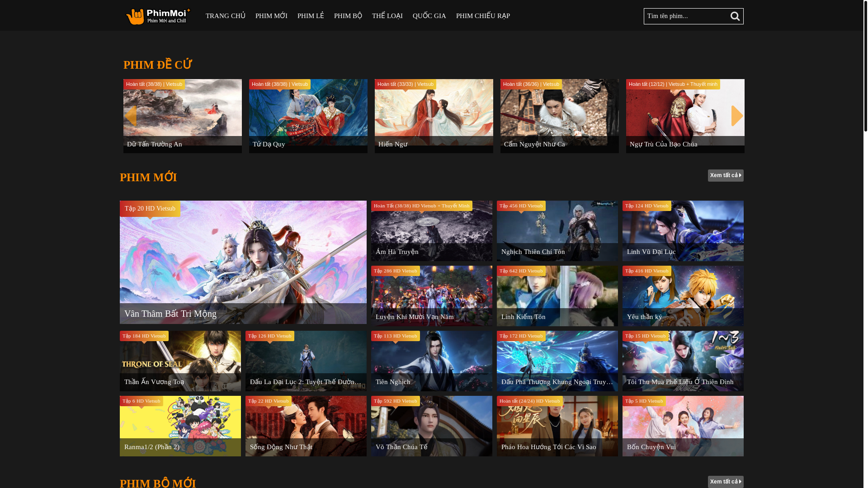Select the PHIM LẺ menu item
868x488 pixels.
pos(311,16)
